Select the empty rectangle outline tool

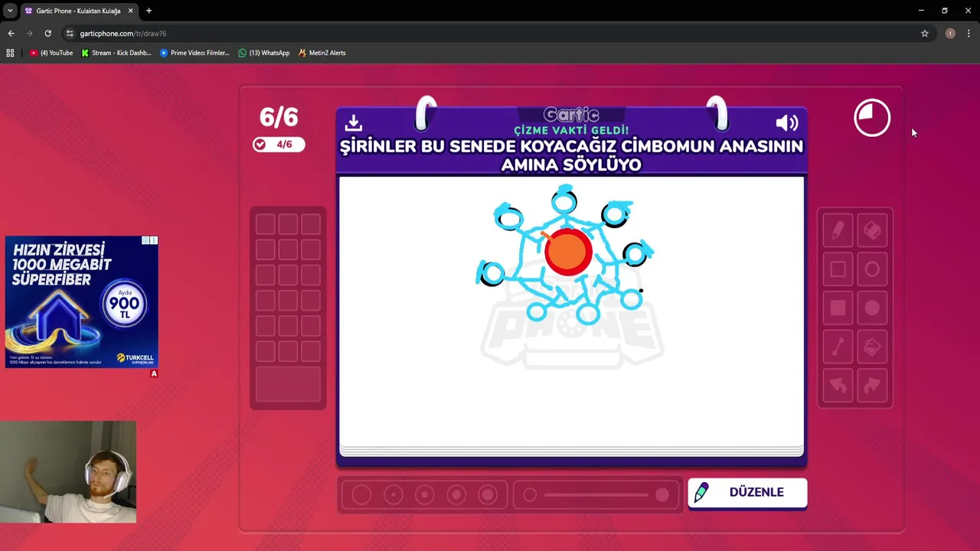pos(838,269)
